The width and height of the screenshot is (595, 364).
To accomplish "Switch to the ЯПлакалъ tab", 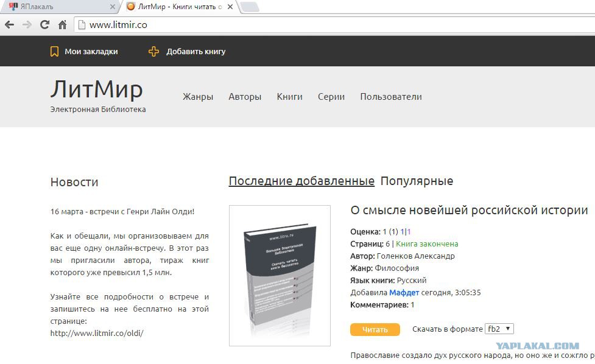I will (61, 7).
